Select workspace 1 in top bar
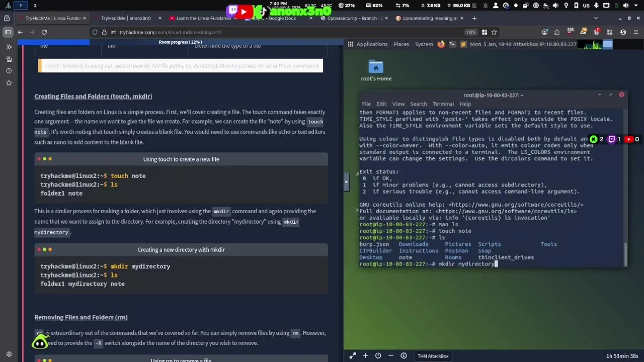 21,5
